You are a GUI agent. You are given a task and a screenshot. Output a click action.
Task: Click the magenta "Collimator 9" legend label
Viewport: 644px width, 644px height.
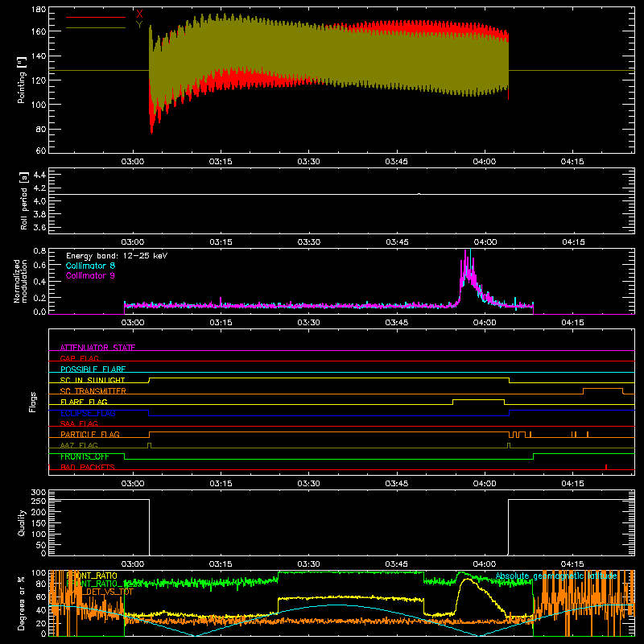click(90, 275)
